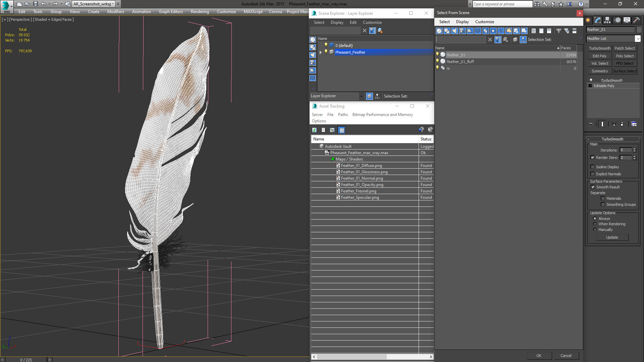Uncheck the Smooth Result checkbox
This screenshot has height=362, width=644.
[593, 187]
